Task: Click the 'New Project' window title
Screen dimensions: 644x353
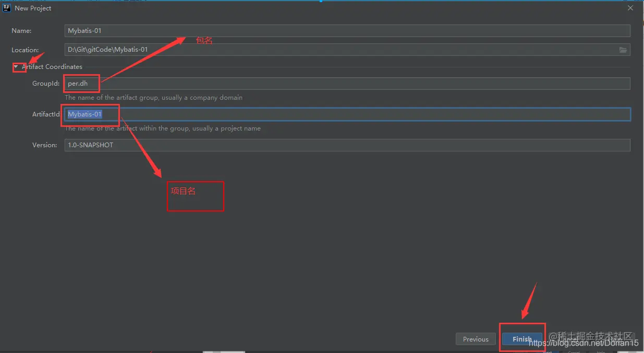Action: [33, 8]
